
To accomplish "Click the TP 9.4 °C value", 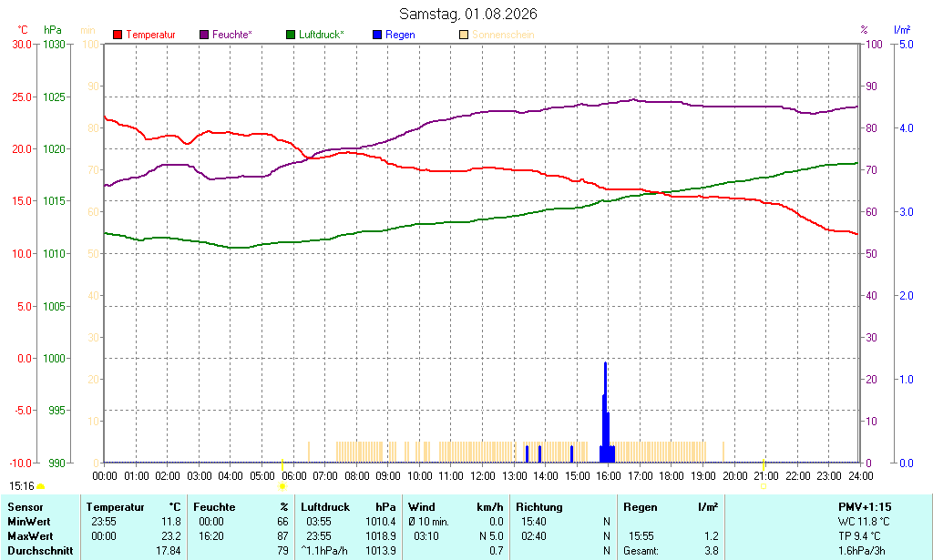I will [x=860, y=535].
